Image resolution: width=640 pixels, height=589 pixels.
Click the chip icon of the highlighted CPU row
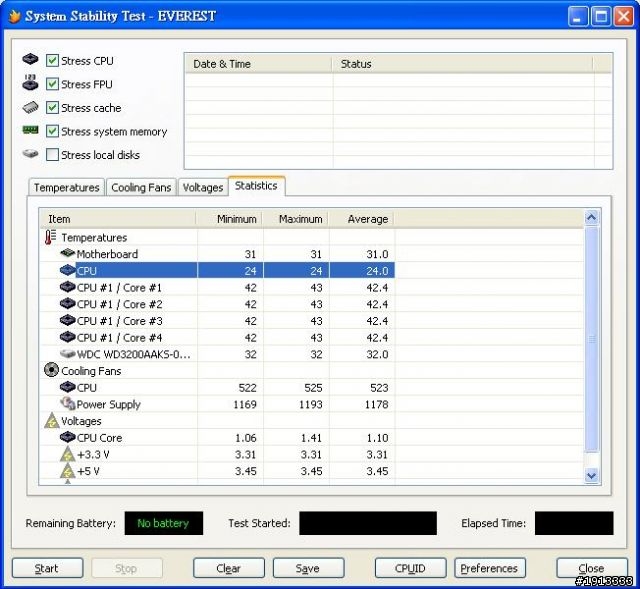(67, 270)
